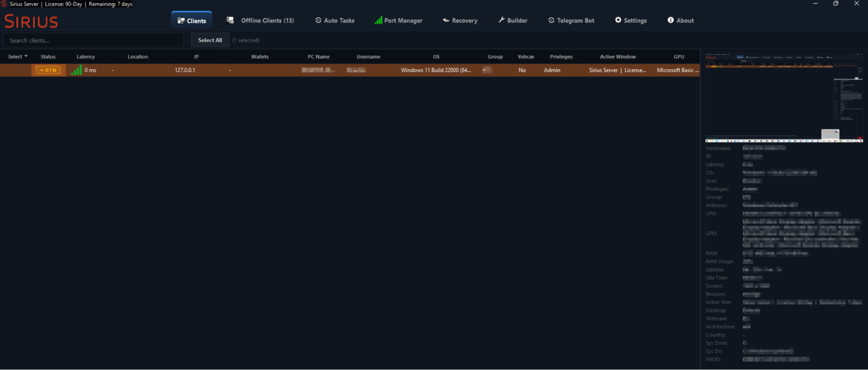Open the Offline Clients (13) tab
Viewport: 868px width, 370px height.
pos(260,20)
